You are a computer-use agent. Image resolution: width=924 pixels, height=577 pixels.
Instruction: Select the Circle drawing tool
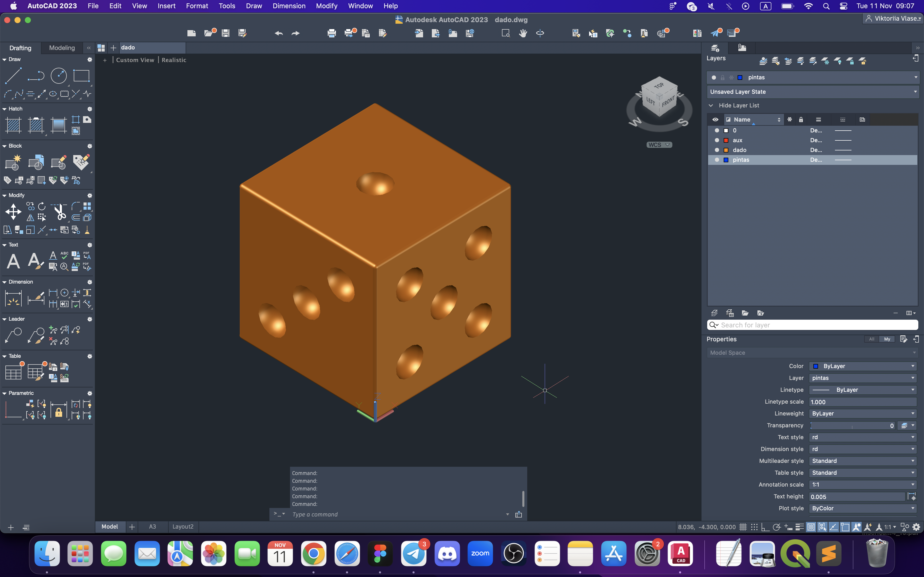point(59,76)
